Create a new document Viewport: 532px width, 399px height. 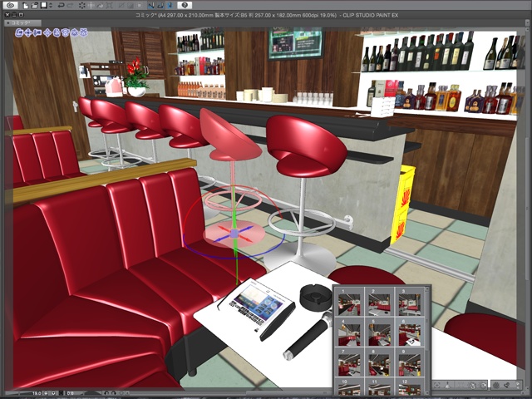pos(26,6)
